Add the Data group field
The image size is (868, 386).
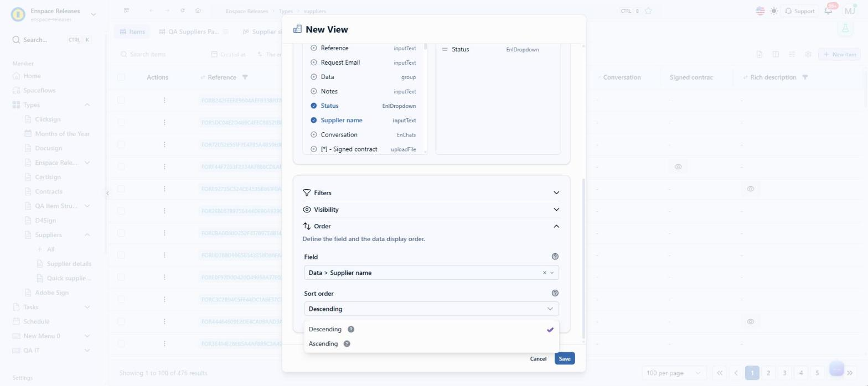[314, 77]
